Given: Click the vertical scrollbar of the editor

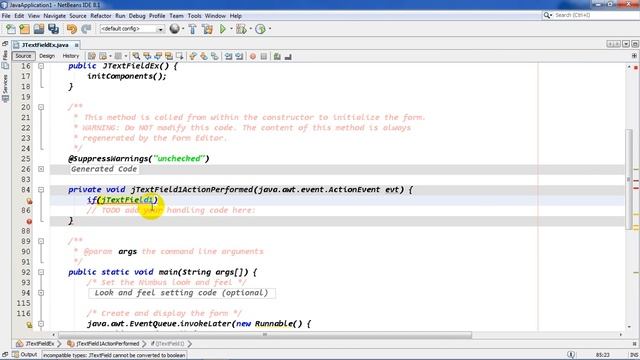Looking at the screenshot, I should (629, 180).
